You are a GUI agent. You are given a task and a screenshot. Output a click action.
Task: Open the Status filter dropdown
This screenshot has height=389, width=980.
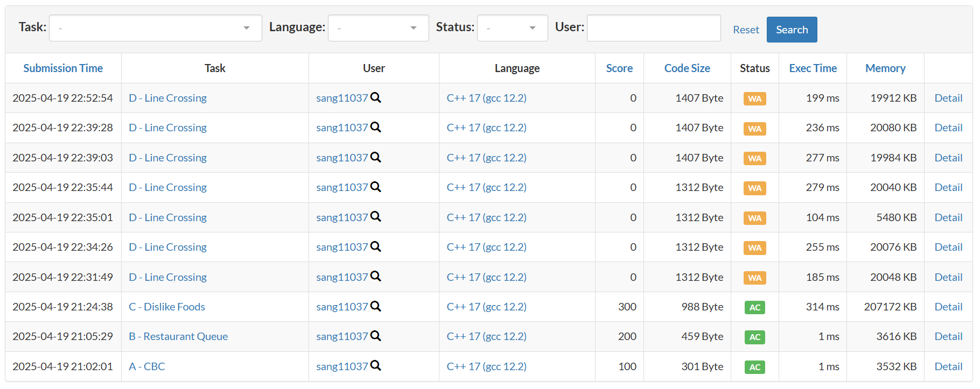click(x=512, y=28)
